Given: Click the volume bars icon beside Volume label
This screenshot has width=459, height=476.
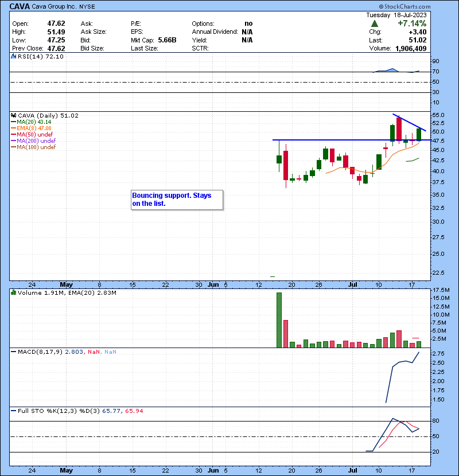Looking at the screenshot, I should pyautogui.click(x=13, y=292).
